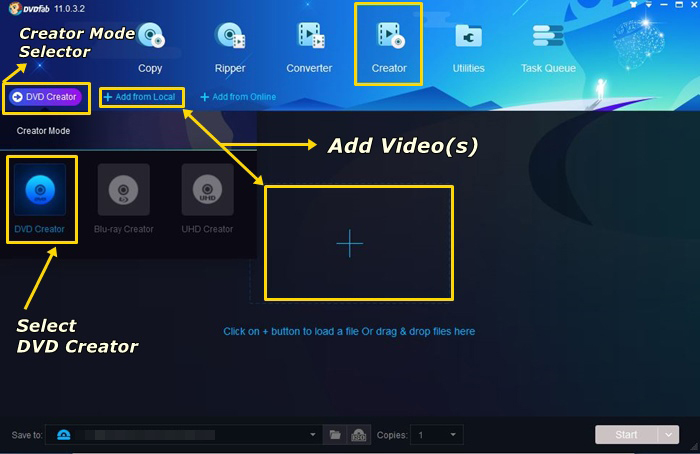Open the Converter module
This screenshot has width=700, height=454.
309,48
